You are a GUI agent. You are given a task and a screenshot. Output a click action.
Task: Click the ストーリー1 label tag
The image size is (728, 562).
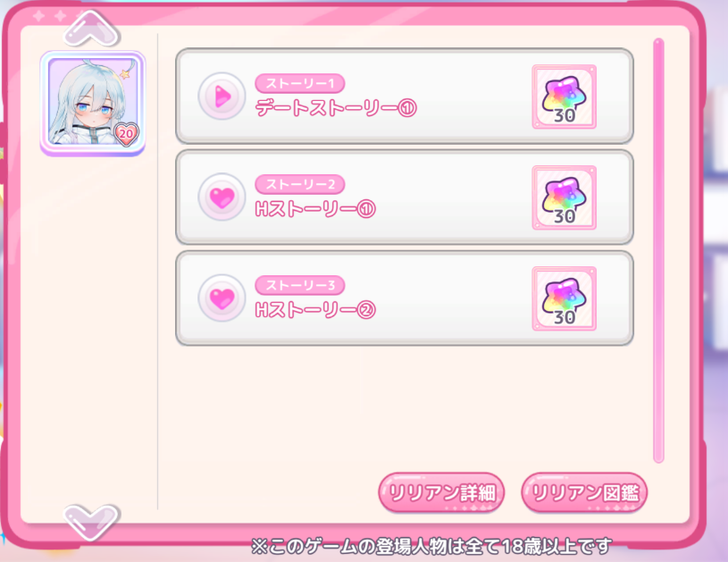[x=300, y=83]
